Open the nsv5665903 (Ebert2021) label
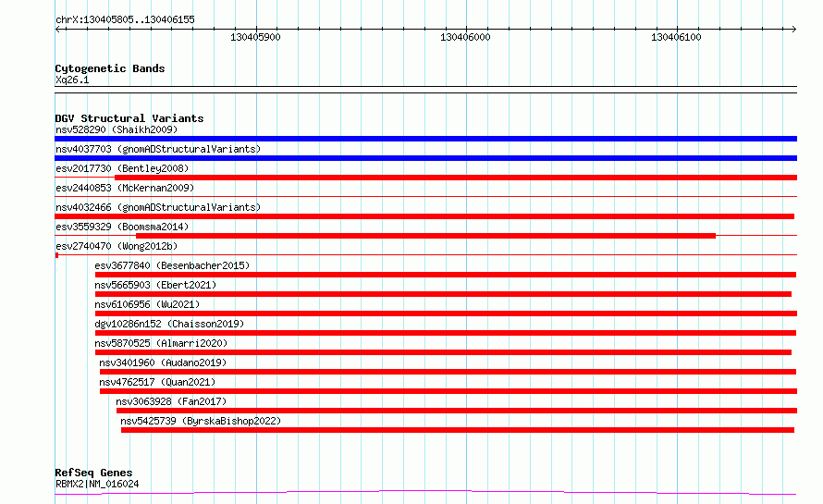Image resolution: width=823 pixels, height=504 pixels. click(x=155, y=285)
